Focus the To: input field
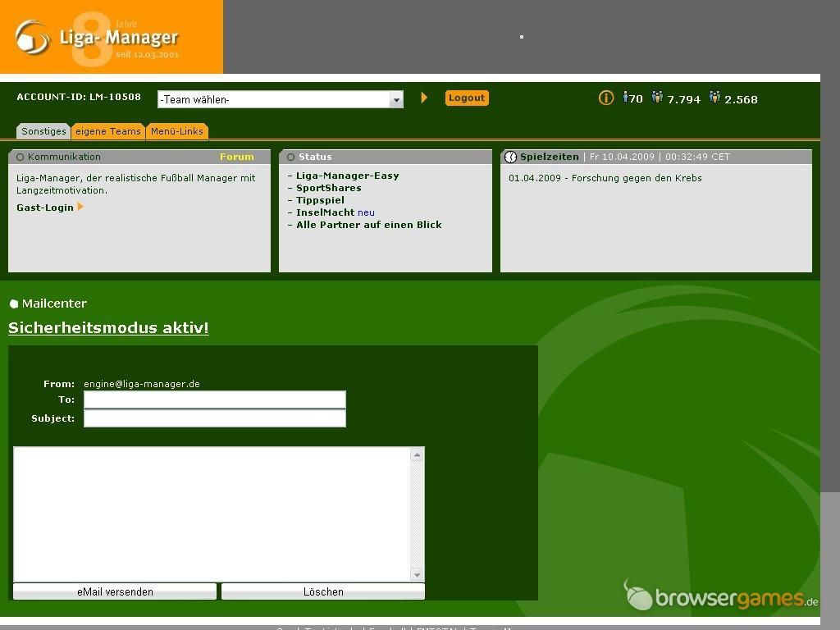Image resolution: width=840 pixels, height=630 pixels. tap(215, 399)
